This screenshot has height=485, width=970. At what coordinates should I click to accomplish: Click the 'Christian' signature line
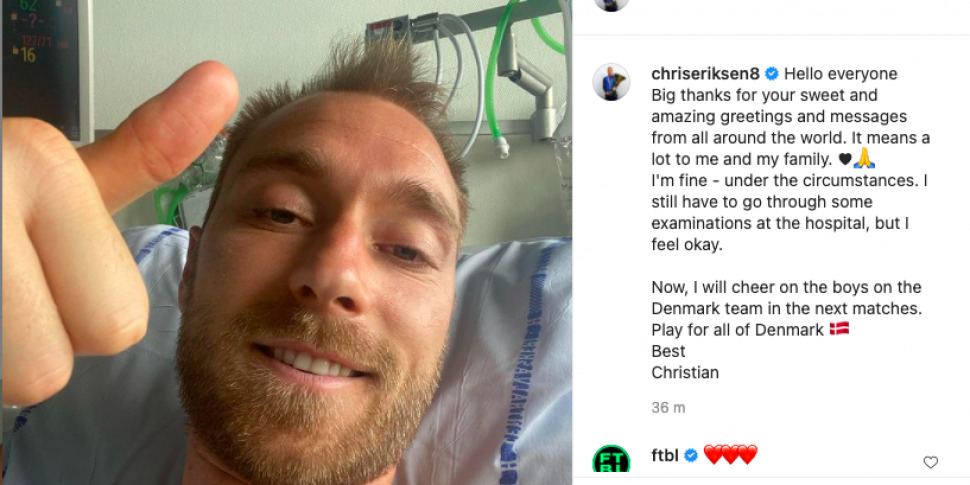685,372
